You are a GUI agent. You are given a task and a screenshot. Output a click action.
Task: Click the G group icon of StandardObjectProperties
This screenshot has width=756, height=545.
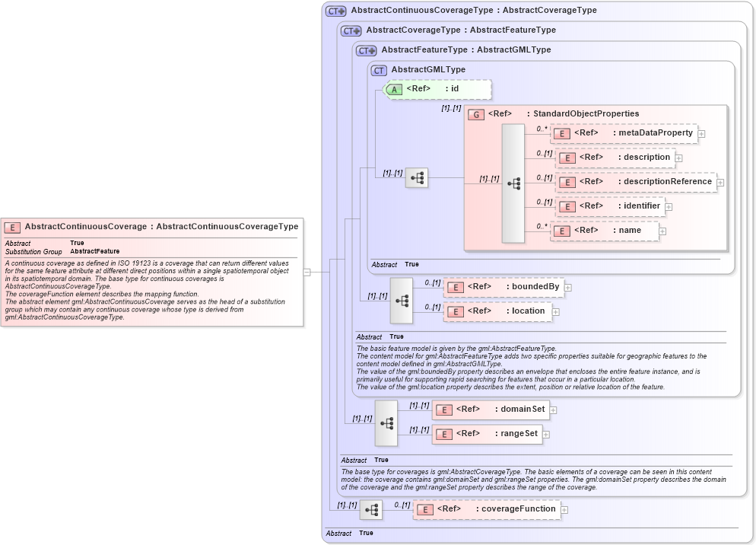[476, 115]
